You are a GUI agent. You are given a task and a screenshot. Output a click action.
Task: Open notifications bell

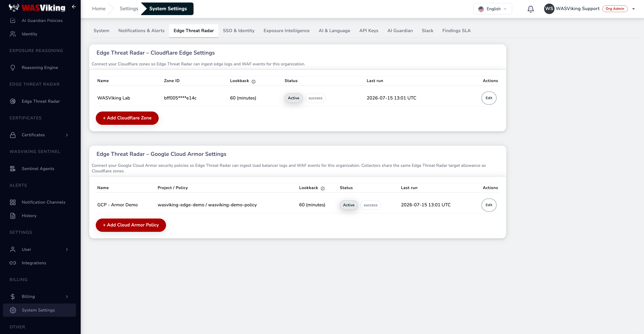[x=530, y=9]
